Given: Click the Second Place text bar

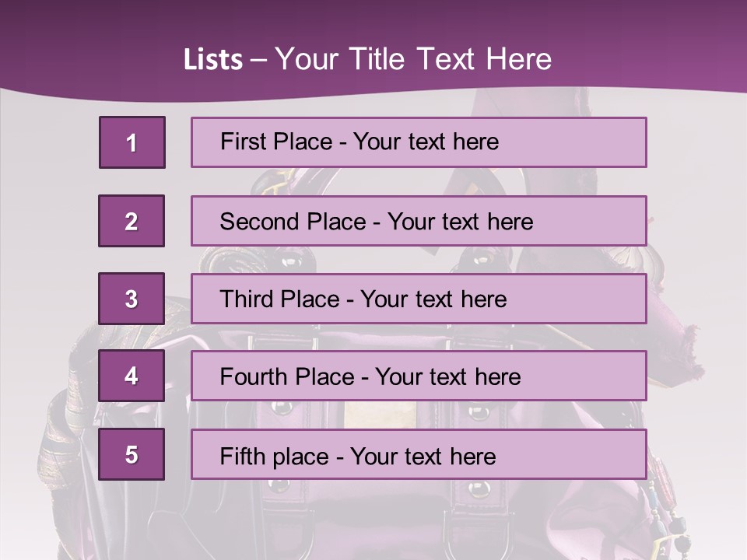Looking at the screenshot, I should pos(419,221).
